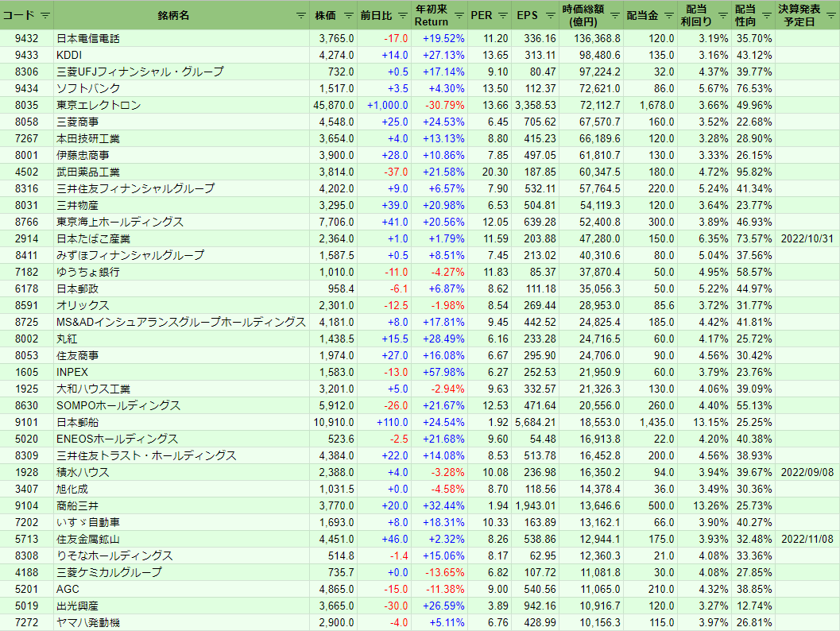This screenshot has height=631, width=840.
Task: Select the AGC name cell
Action: point(182,589)
